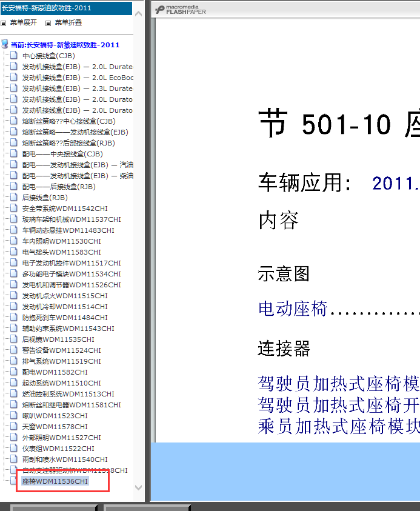Click the tree panel scroll-up arrow

[x=138, y=14]
